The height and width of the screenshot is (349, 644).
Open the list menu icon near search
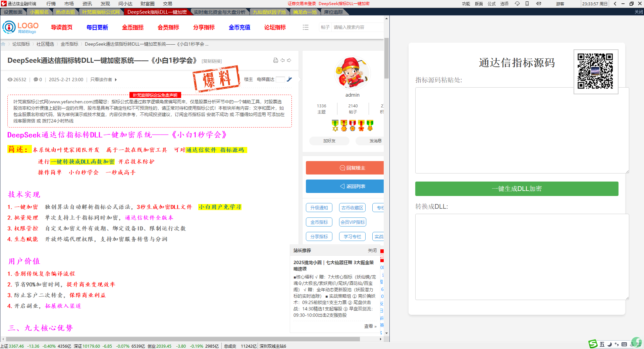click(306, 27)
